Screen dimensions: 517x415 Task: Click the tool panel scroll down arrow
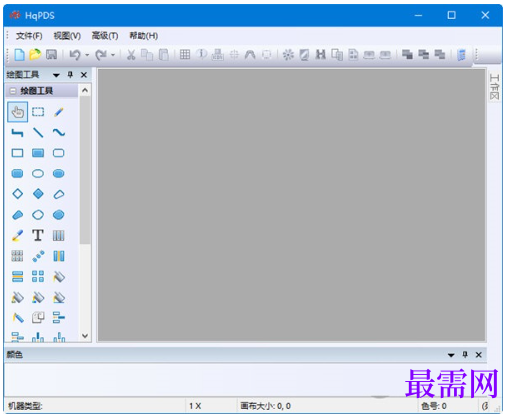pos(85,336)
